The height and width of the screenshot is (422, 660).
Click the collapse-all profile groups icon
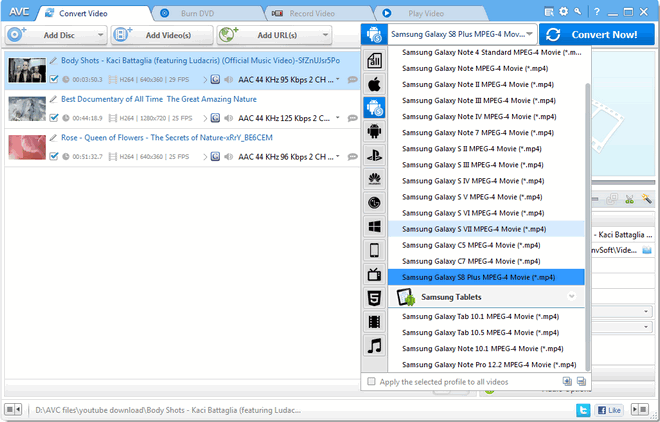click(581, 381)
